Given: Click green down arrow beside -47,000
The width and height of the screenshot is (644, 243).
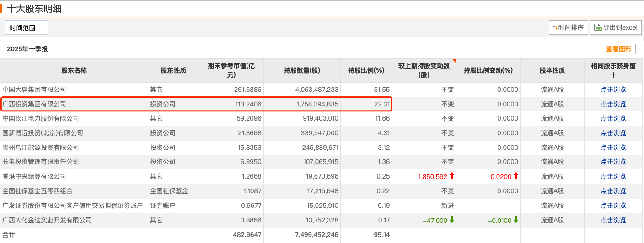Looking at the screenshot, I should (x=452, y=220).
